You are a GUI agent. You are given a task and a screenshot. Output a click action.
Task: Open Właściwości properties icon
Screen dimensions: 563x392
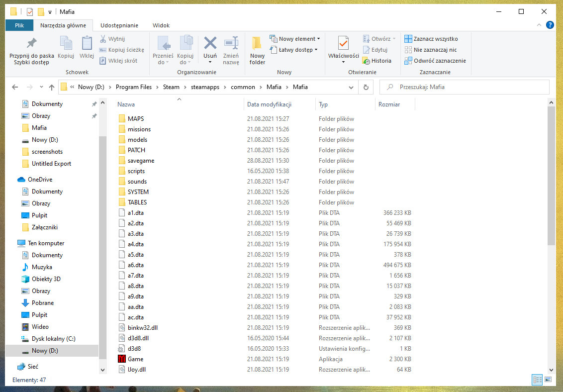tap(343, 44)
